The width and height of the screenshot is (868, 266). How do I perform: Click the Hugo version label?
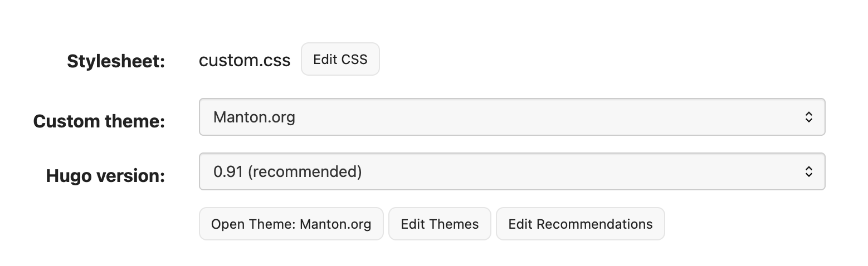click(x=105, y=176)
